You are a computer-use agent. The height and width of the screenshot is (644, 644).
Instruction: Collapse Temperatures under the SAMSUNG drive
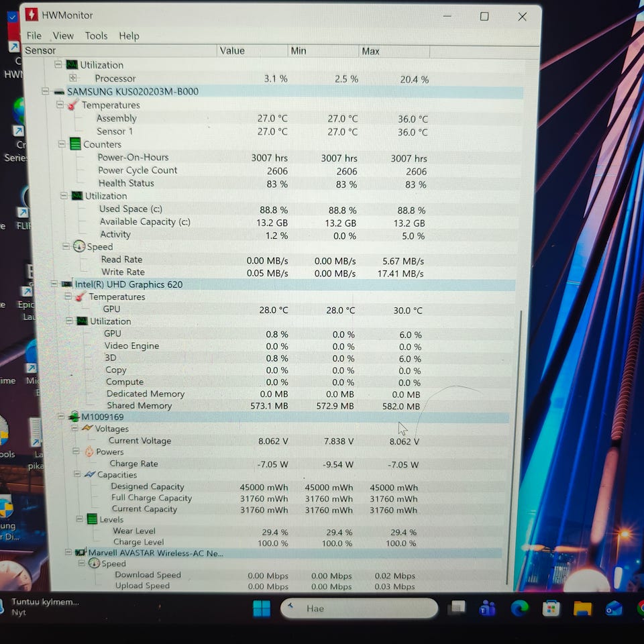(x=60, y=105)
